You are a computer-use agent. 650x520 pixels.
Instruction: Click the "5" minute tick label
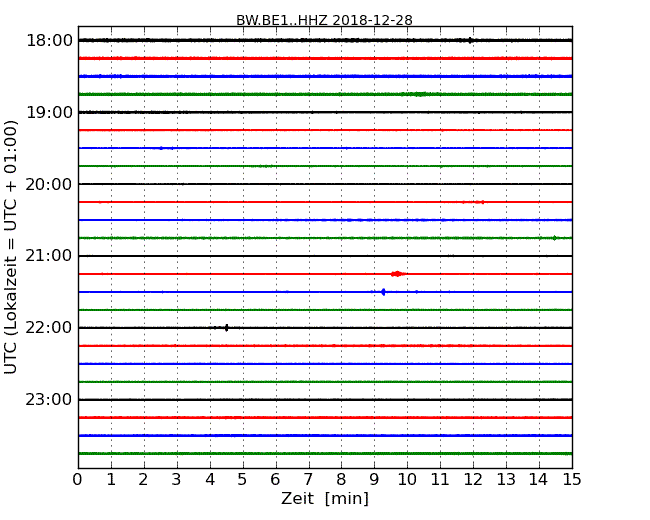242,480
